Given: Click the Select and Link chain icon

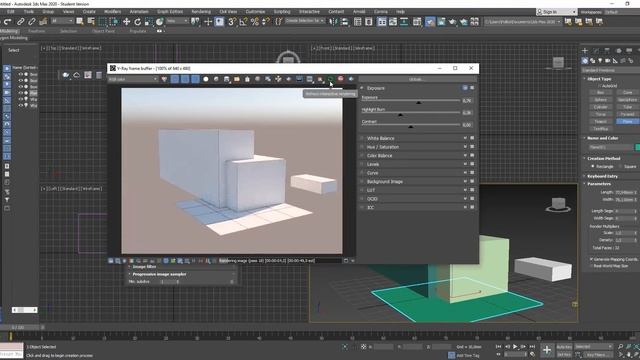Looking at the screenshot, I should coord(20,22).
